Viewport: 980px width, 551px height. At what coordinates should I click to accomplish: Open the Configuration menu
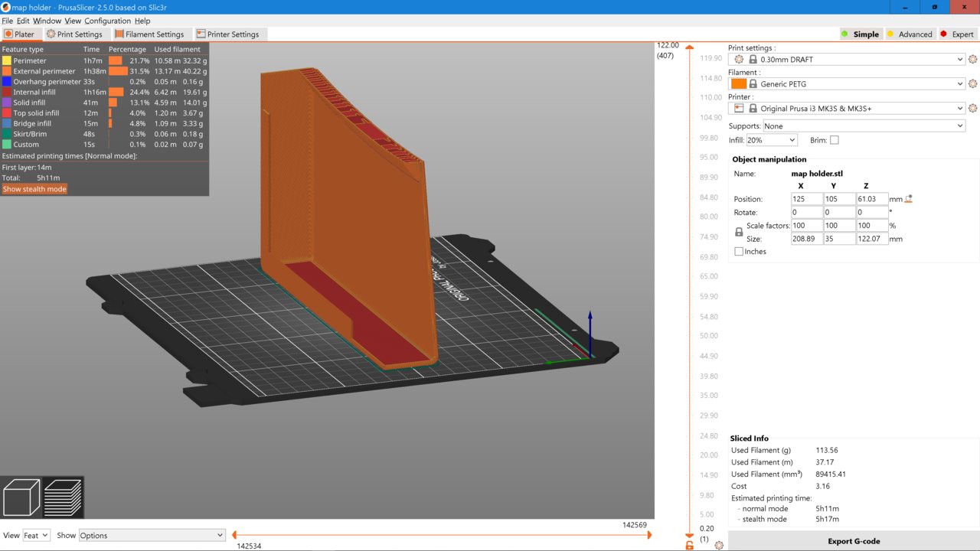tap(107, 21)
